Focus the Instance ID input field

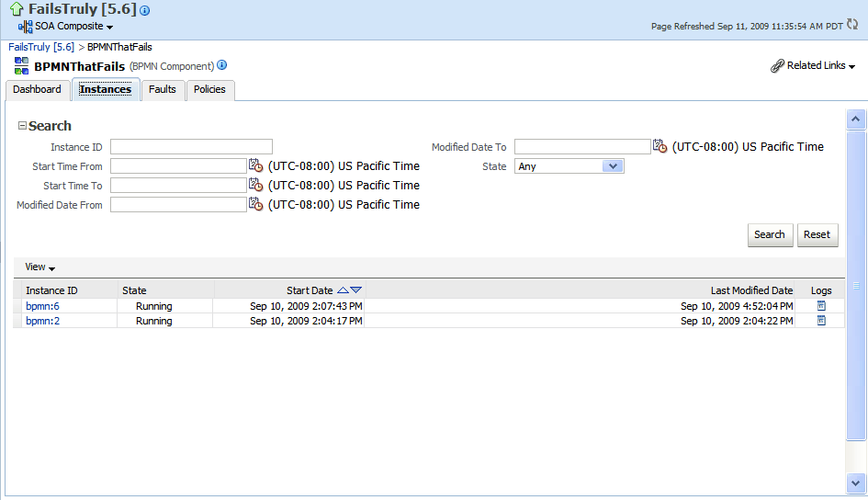click(x=191, y=147)
